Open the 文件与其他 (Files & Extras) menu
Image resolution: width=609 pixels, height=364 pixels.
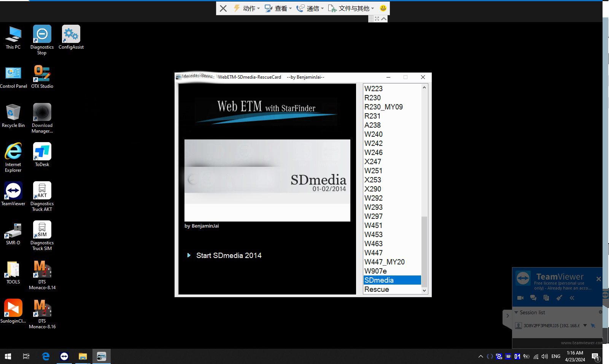click(x=351, y=8)
